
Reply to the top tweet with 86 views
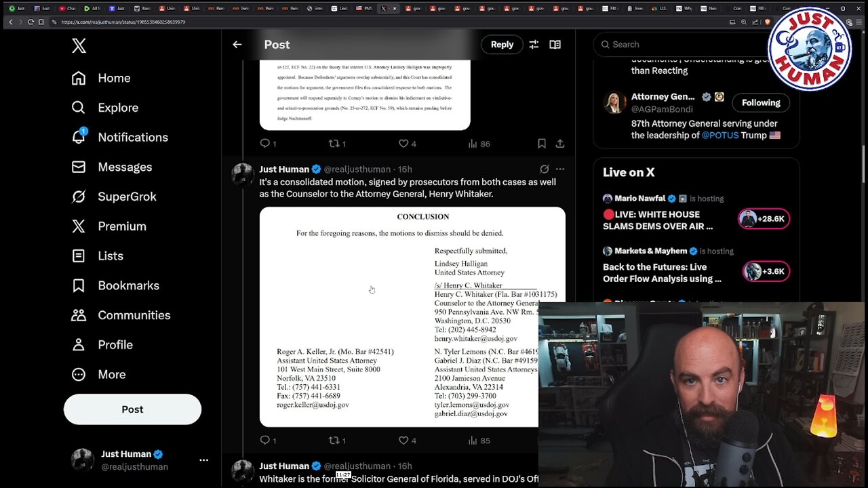[x=265, y=144]
